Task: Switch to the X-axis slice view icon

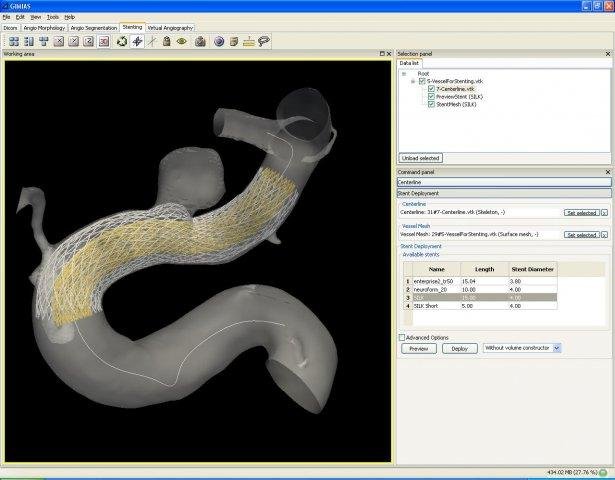Action: [x=59, y=41]
